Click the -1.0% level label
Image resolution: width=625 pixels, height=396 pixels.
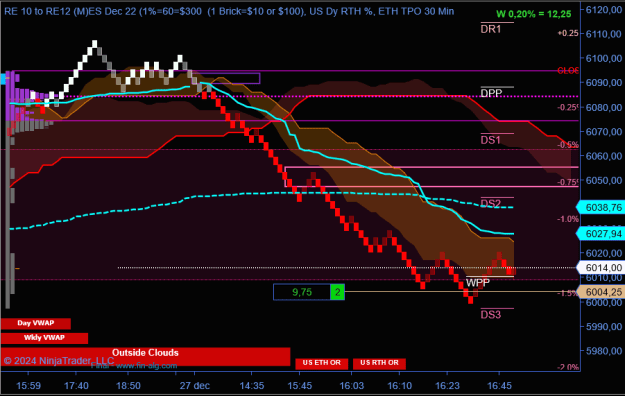568,219
